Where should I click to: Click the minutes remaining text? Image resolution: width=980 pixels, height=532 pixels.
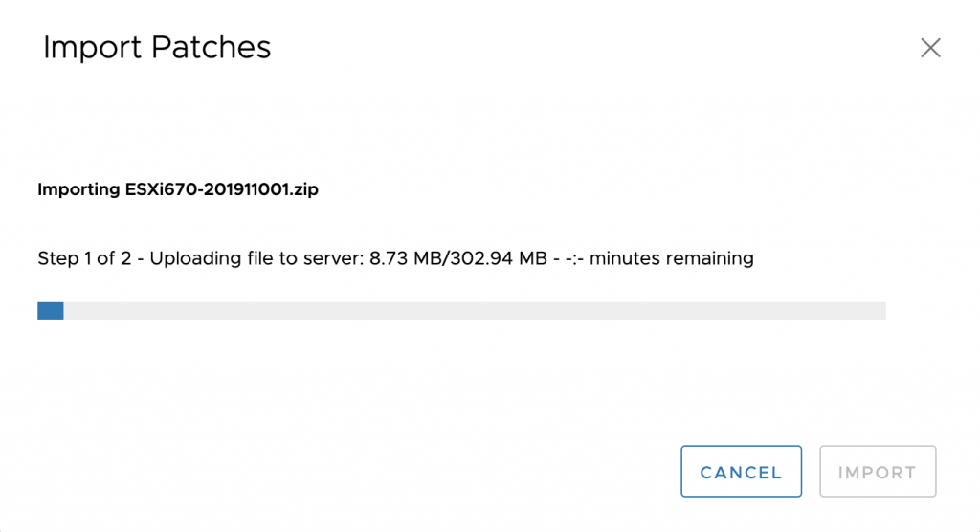[672, 258]
